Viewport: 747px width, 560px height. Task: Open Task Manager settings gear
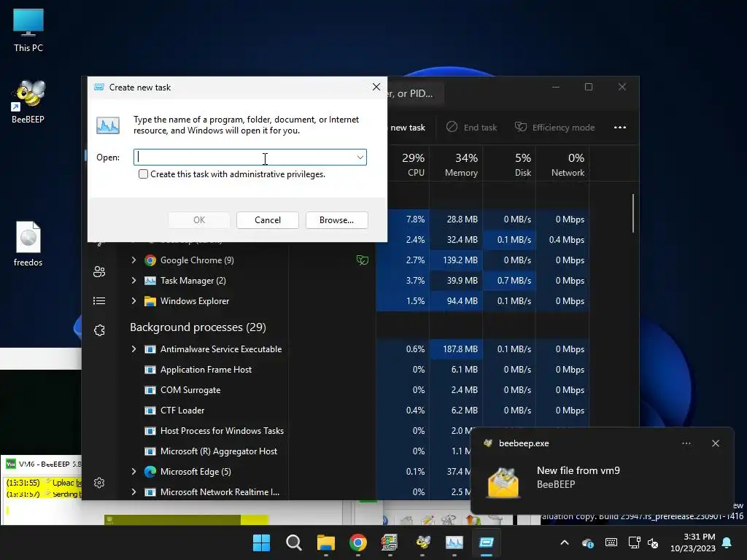coord(99,483)
